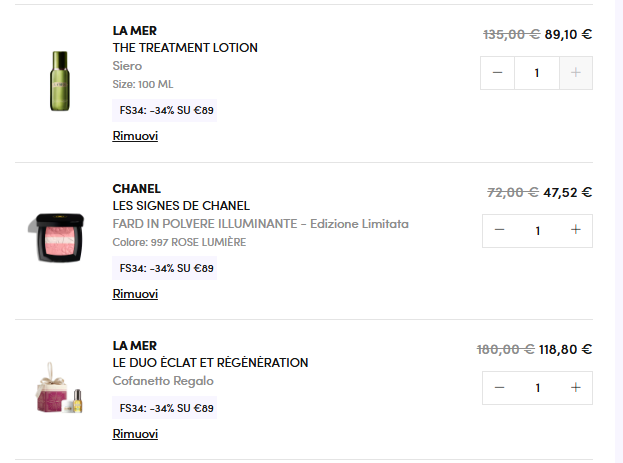This screenshot has height=463, width=623.
Task: Decrease quantity of The Treatment Lotion
Action: (x=498, y=73)
